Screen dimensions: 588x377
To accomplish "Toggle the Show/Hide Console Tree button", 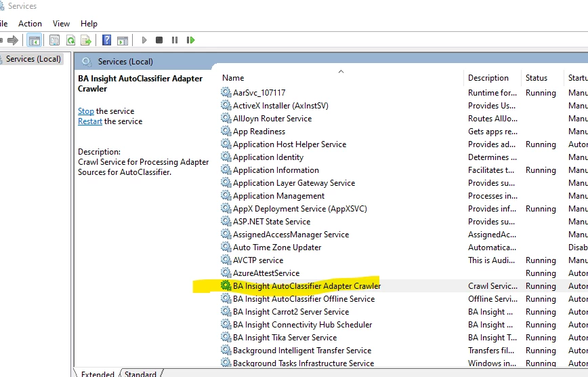I will 35,41.
